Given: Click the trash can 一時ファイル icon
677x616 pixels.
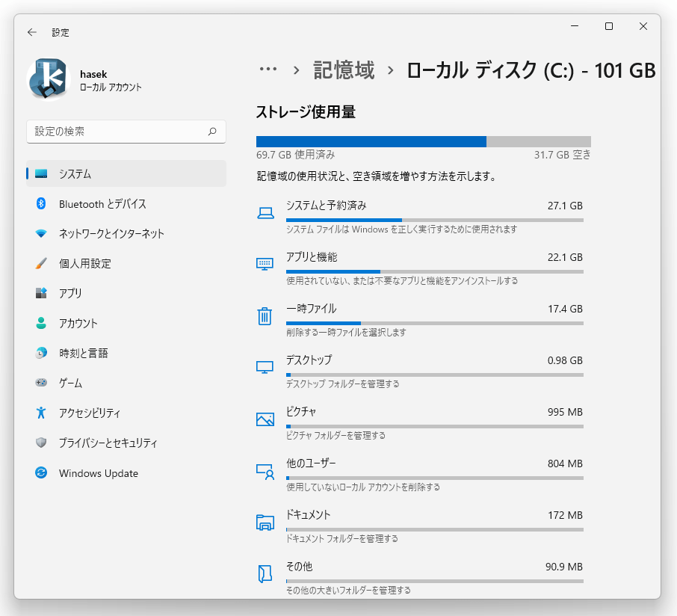Looking at the screenshot, I should 265,316.
